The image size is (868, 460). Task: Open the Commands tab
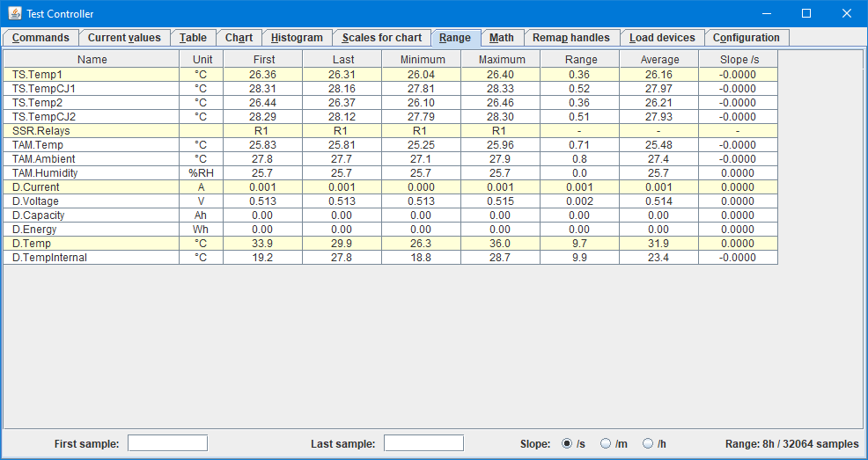[40, 38]
